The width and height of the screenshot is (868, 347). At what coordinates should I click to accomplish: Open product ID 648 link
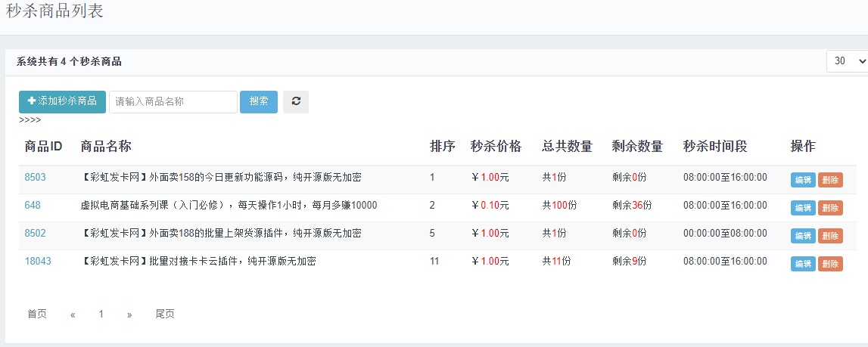[33, 206]
